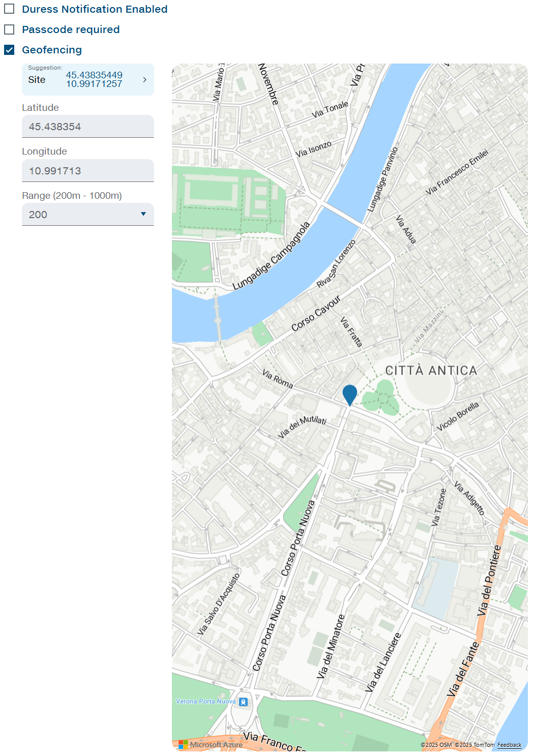This screenshot has width=533, height=756.
Task: Click the Geofencing label text
Action: 52,50
